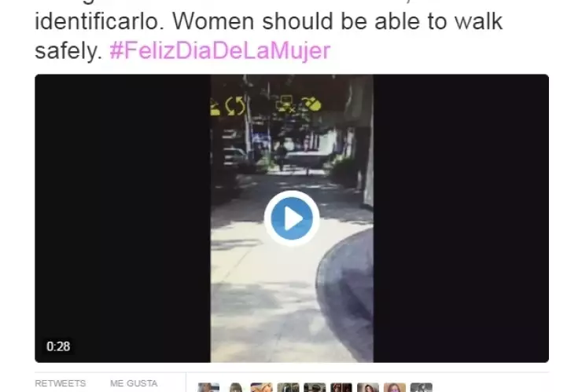This screenshot has height=392, width=582.
Task: Open the eighth avatar with purple top
Action: (x=395, y=387)
